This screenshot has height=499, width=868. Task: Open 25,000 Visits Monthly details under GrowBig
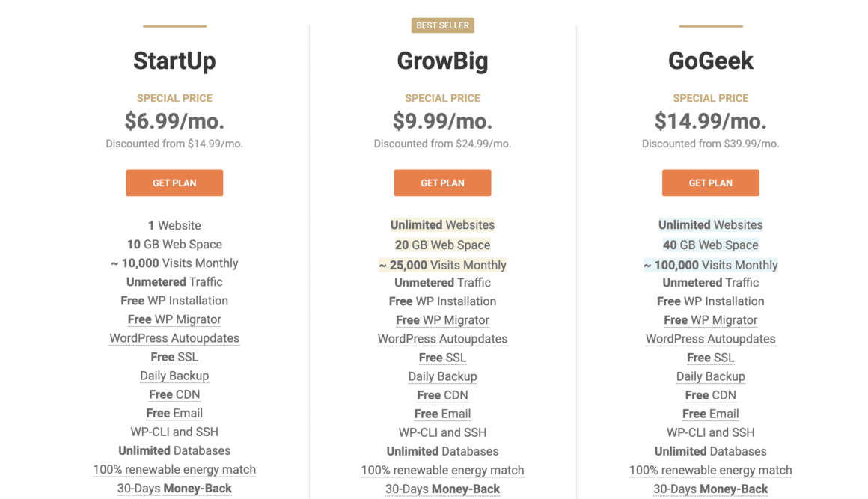click(x=442, y=263)
